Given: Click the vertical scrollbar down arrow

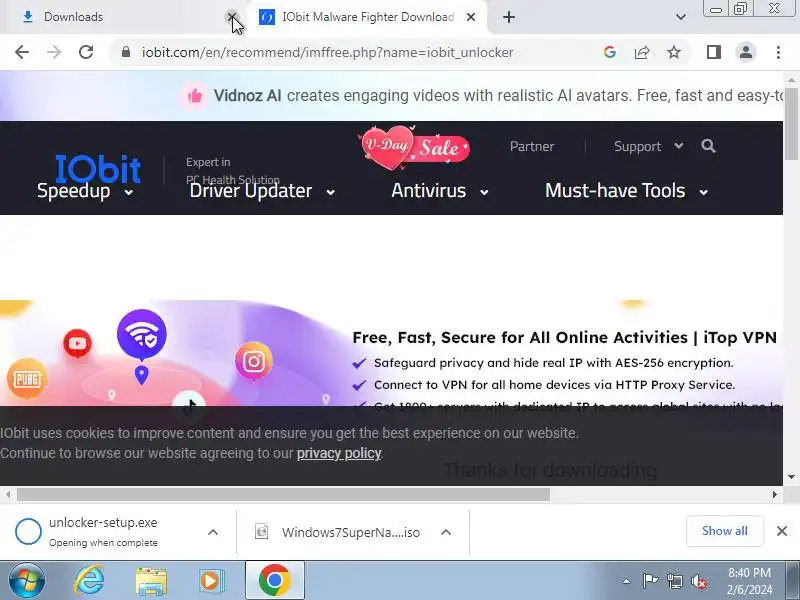Looking at the screenshot, I should pos(791,477).
